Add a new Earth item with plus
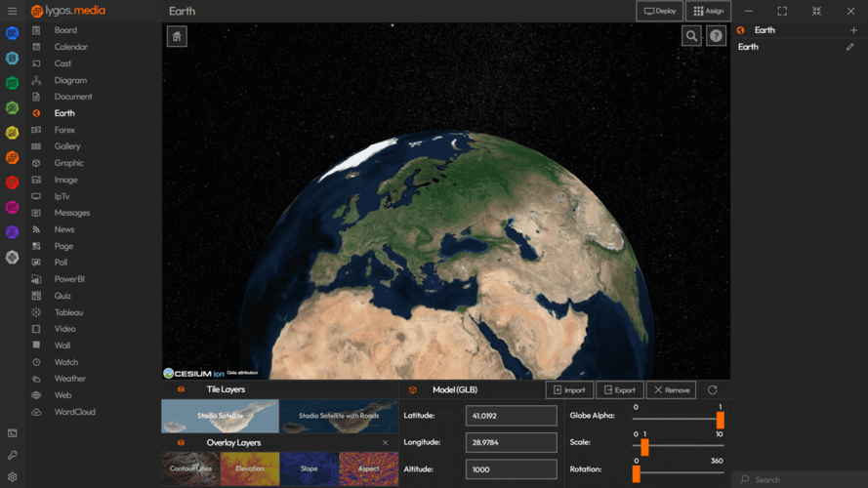 [853, 30]
